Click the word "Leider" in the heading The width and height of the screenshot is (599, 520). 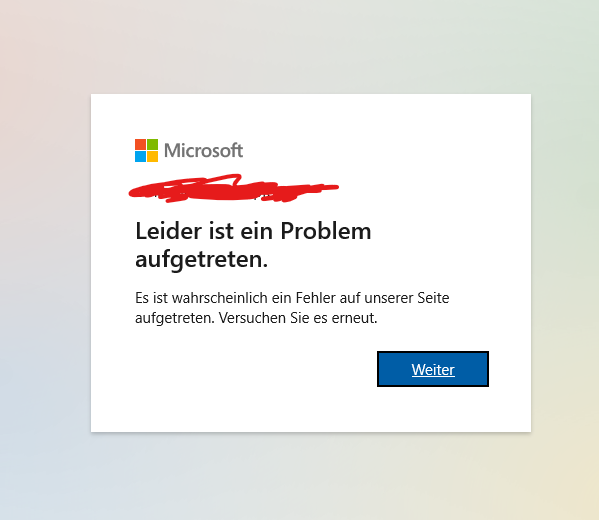(x=168, y=231)
